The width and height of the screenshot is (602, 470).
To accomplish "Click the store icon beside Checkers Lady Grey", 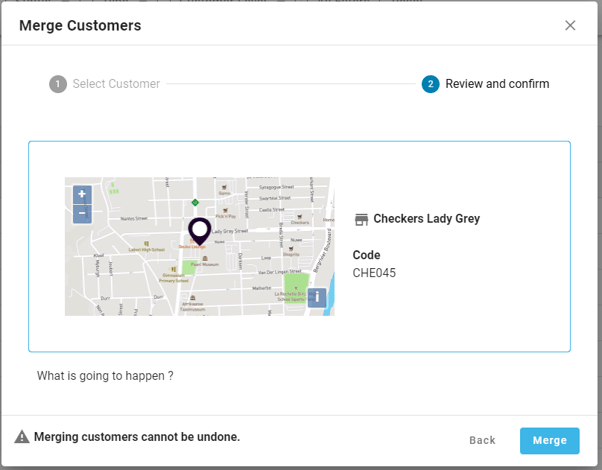I will coord(361,219).
